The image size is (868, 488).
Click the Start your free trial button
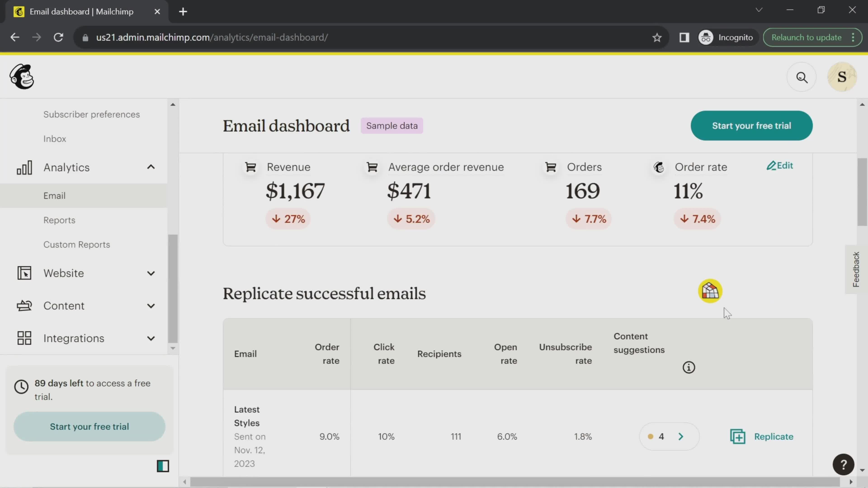tap(752, 126)
